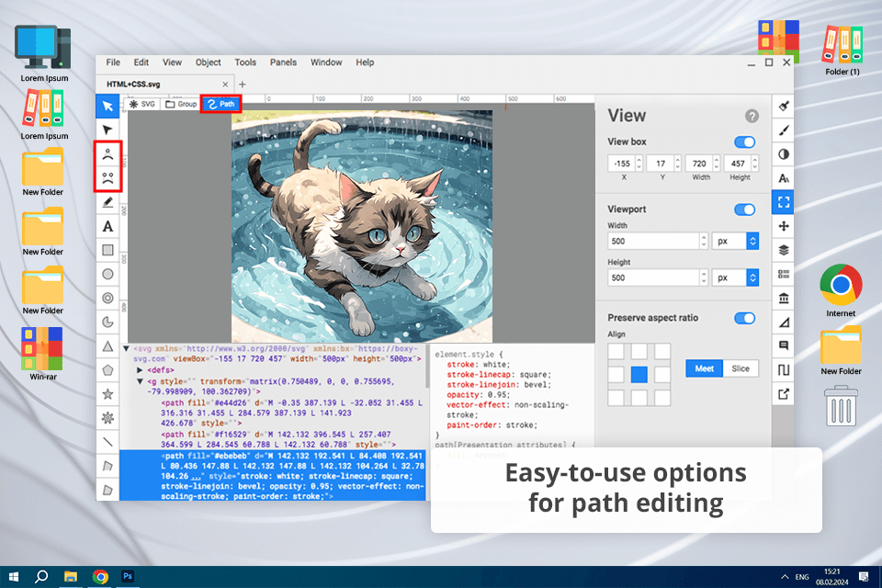
Task: Toggle the View box switch
Action: [x=745, y=142]
